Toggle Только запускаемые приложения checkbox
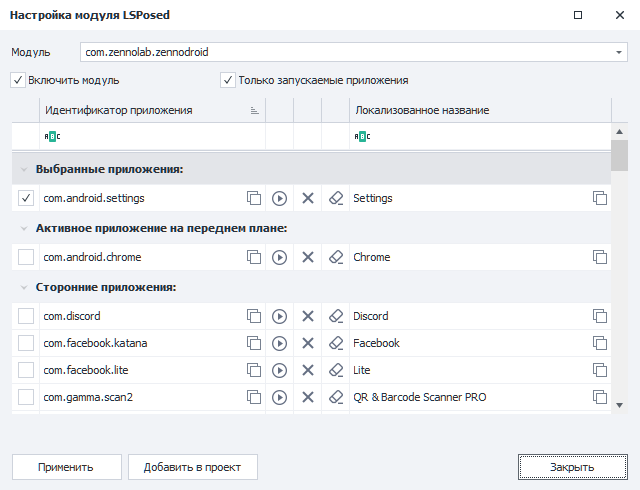 pyautogui.click(x=228, y=80)
